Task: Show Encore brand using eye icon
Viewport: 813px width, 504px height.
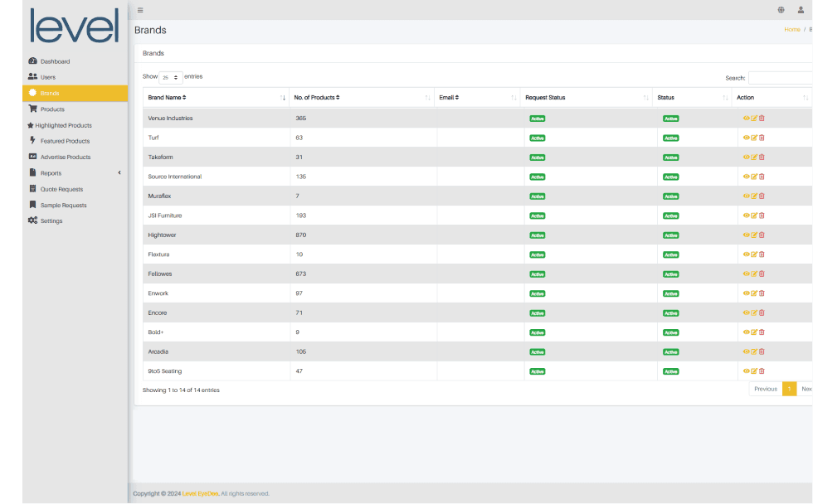Action: point(746,313)
